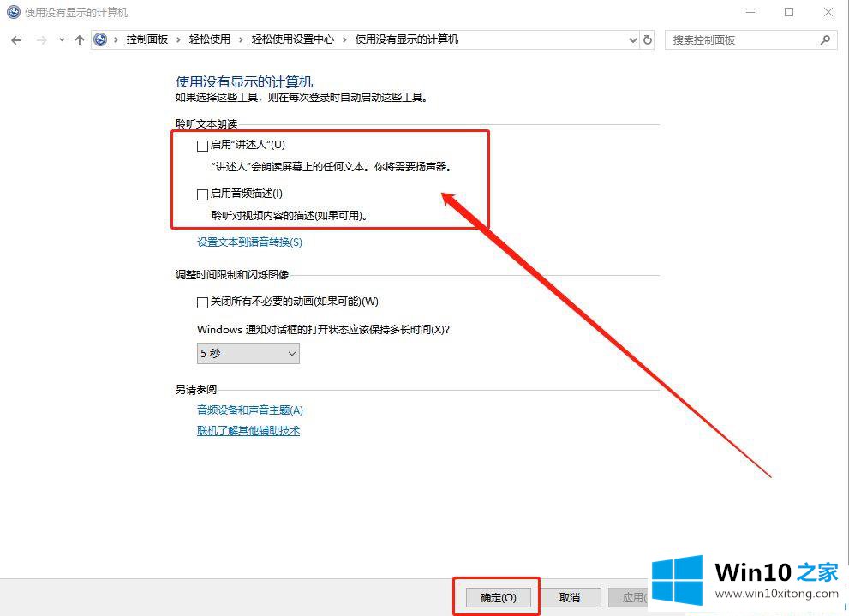
Task: Click the 应用 button
Action: pos(629,598)
